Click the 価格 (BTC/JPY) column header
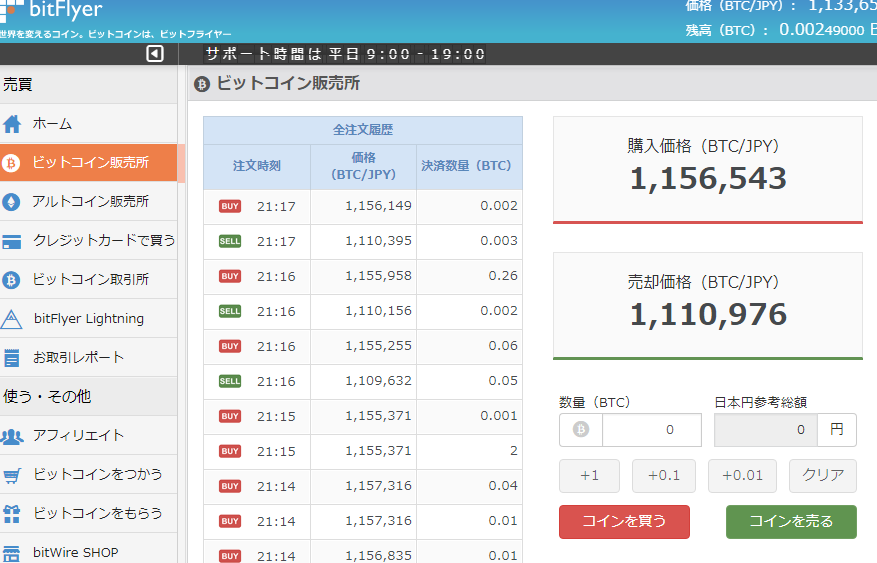 [x=364, y=167]
